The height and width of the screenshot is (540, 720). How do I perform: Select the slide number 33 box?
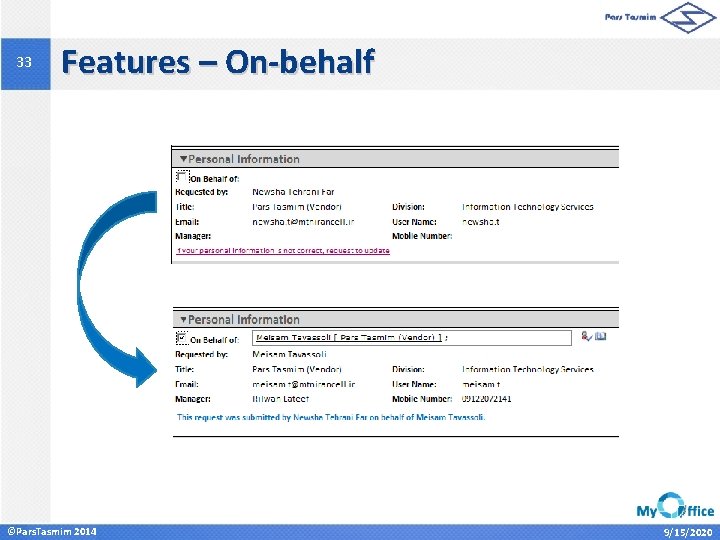(25, 63)
